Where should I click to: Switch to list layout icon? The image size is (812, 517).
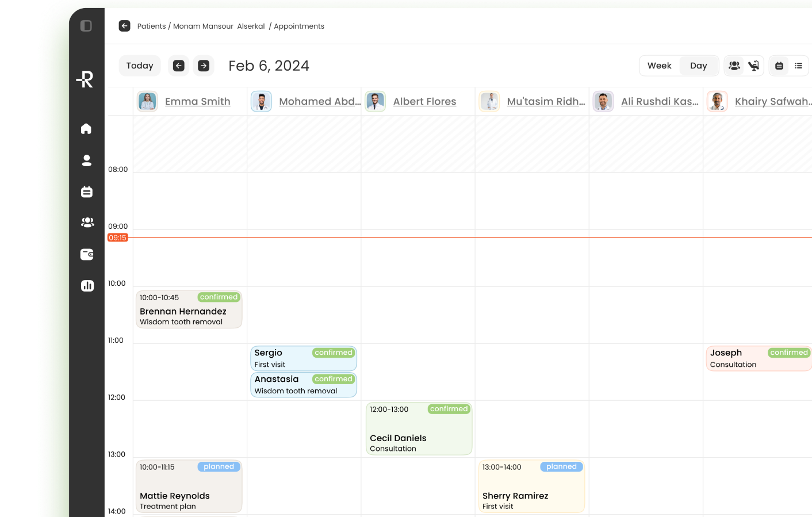pos(798,66)
